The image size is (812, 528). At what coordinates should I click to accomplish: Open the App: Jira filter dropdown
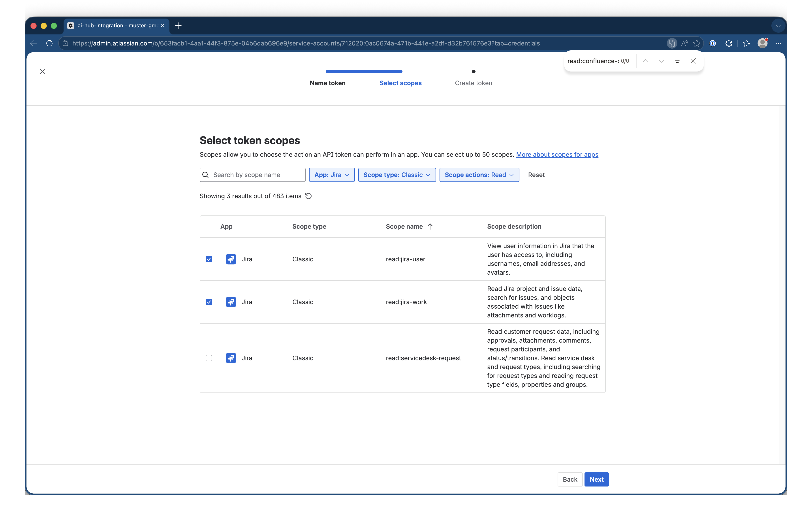(332, 175)
